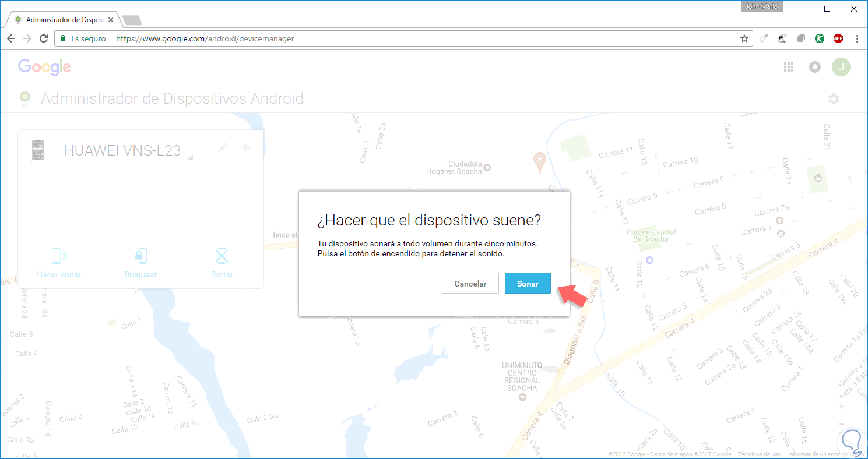Click Hacer sonar on the device card
868x459 pixels.
click(59, 263)
